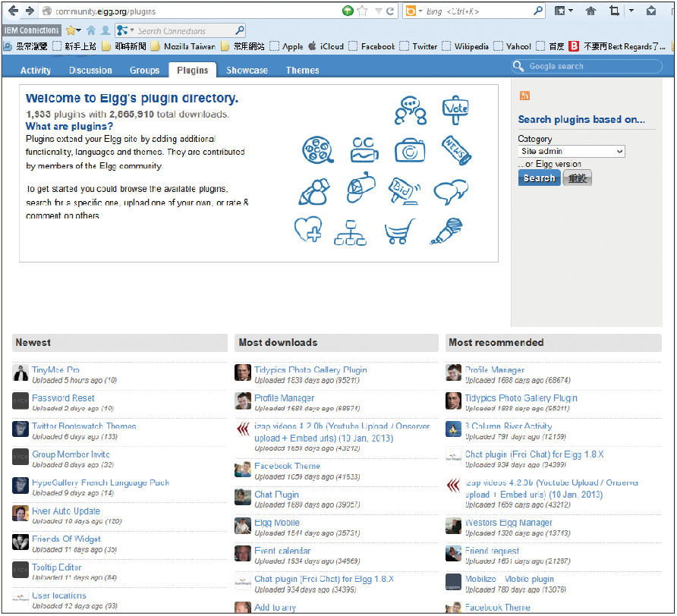
Task: Expand the address bar history dropdown arrow
Action: click(x=378, y=11)
